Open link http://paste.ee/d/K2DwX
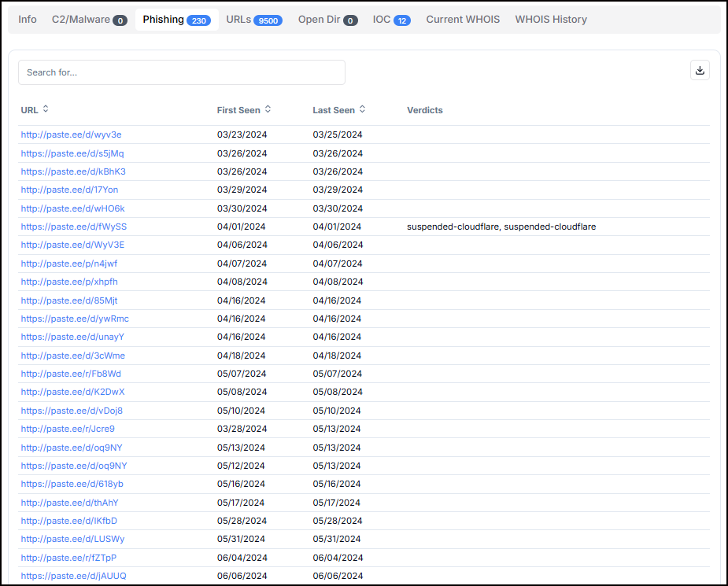The height and width of the screenshot is (586, 728). coord(73,392)
